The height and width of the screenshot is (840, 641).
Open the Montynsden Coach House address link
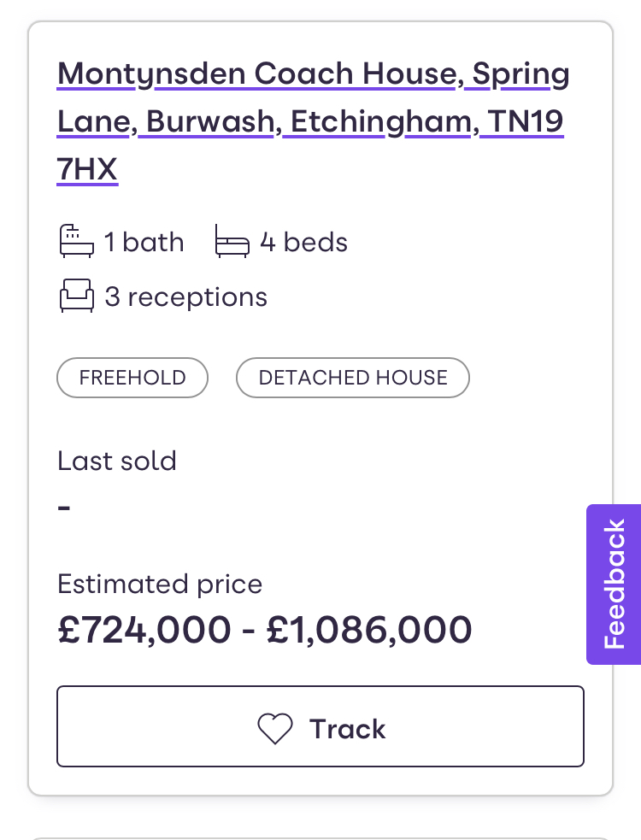pos(256,75)
